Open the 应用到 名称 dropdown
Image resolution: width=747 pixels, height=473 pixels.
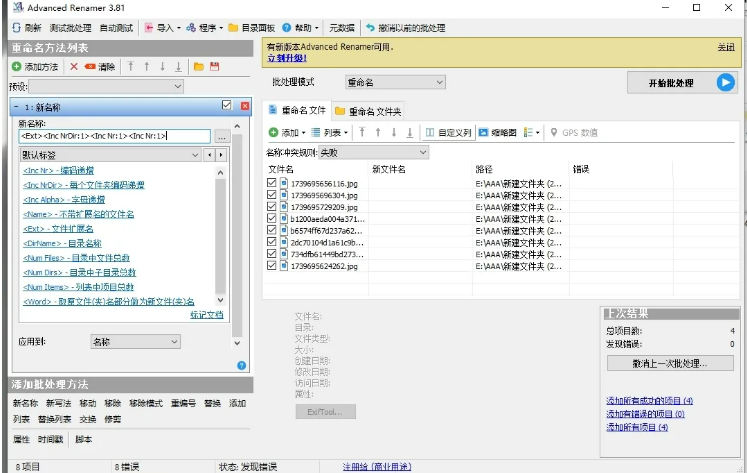[x=135, y=342]
